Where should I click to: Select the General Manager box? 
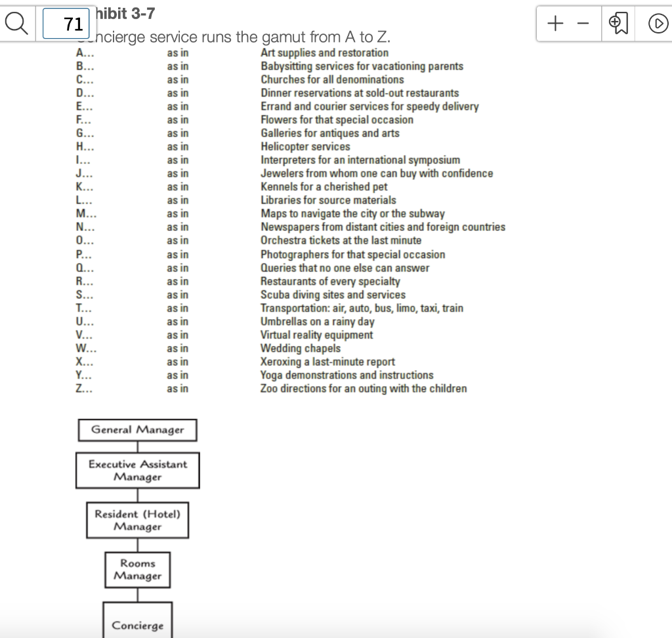(x=136, y=430)
